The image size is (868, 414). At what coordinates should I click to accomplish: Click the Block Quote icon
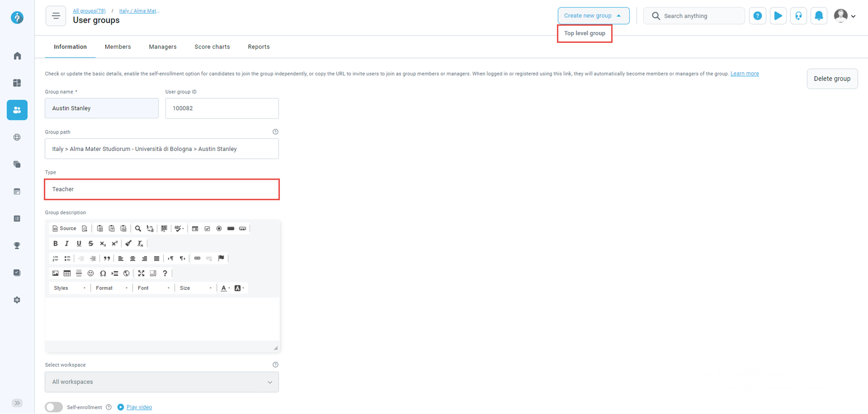pos(107,259)
